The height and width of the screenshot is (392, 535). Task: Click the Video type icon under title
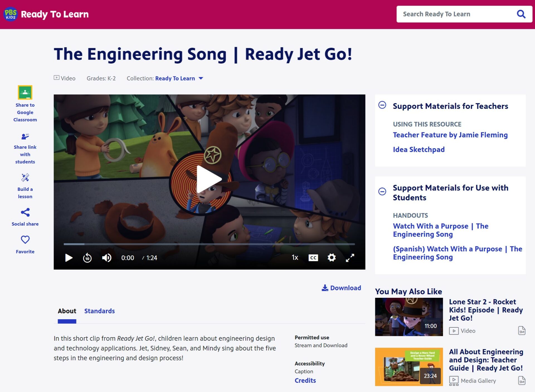(x=57, y=78)
